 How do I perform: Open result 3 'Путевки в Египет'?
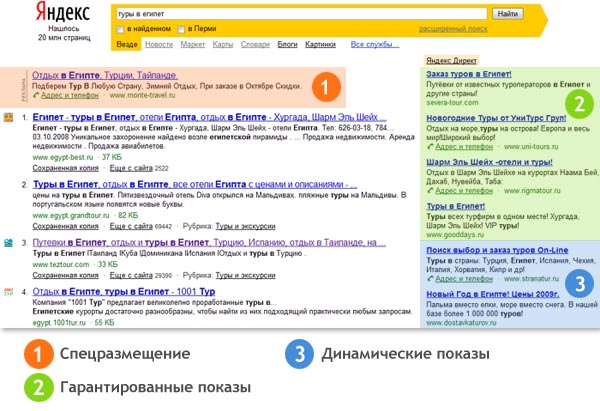click(209, 243)
